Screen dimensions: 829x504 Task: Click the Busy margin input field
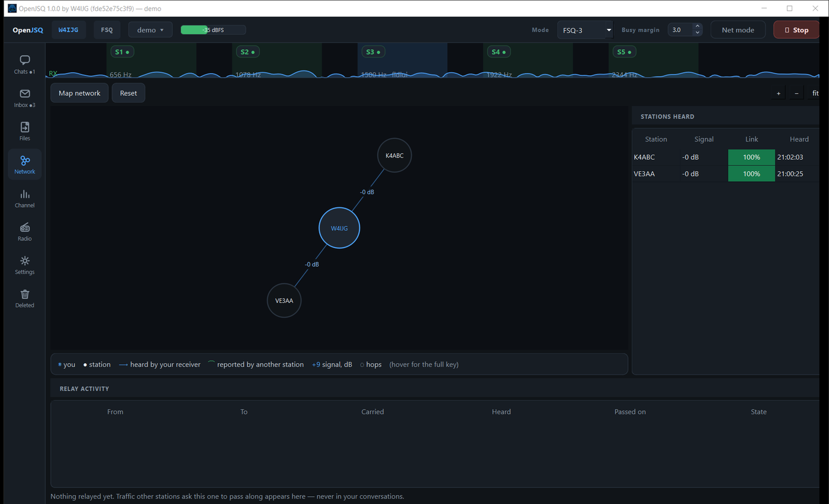[680, 30]
